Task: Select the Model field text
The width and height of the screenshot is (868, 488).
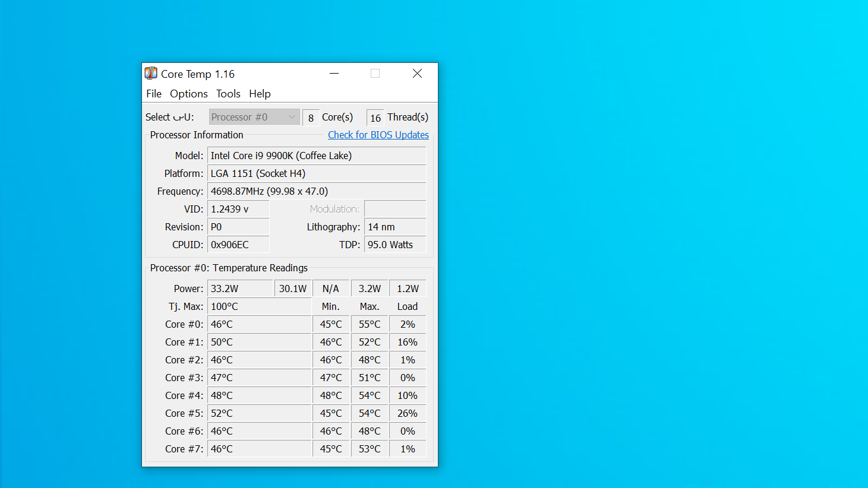Action: [317, 155]
